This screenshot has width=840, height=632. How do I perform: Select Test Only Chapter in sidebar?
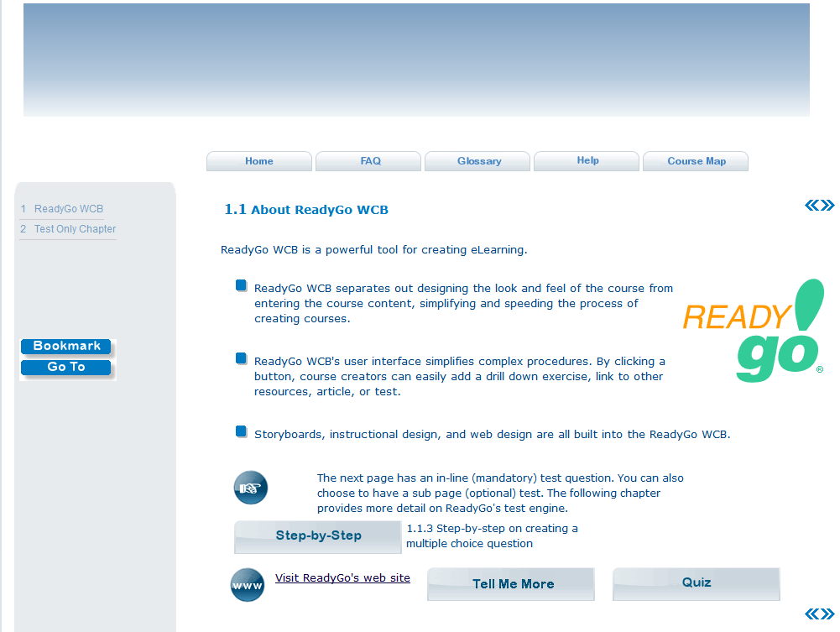68,229
